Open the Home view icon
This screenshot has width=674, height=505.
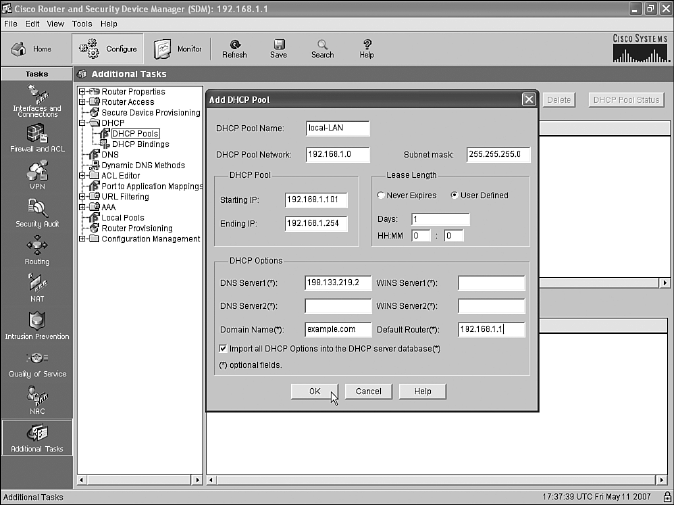[19, 49]
